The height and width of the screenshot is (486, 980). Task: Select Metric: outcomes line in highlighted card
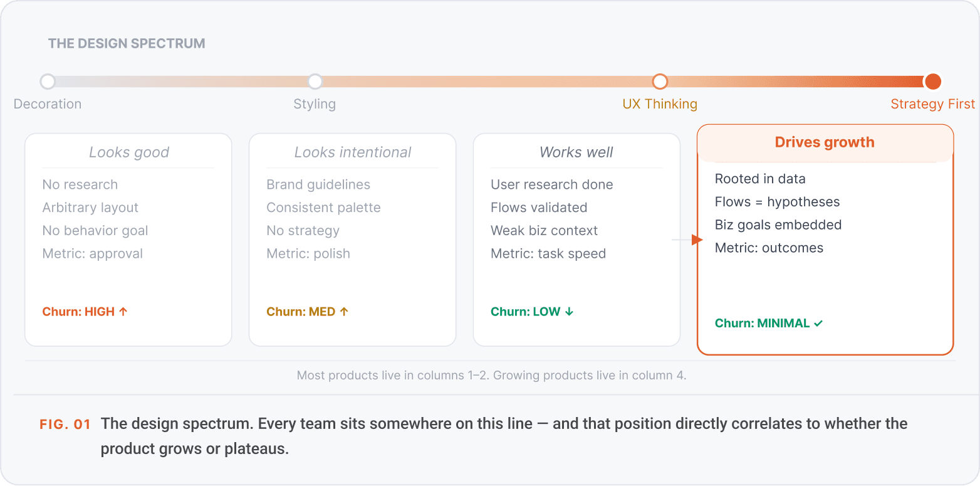point(769,248)
